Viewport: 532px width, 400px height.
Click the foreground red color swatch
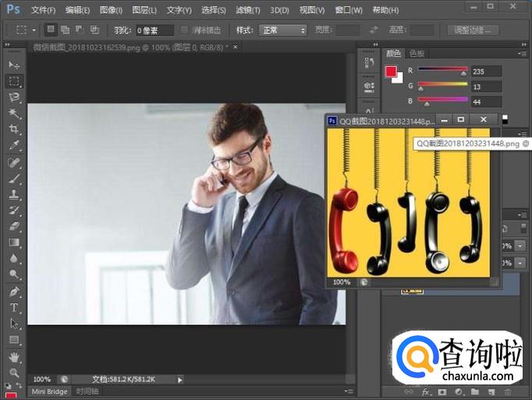click(x=391, y=71)
